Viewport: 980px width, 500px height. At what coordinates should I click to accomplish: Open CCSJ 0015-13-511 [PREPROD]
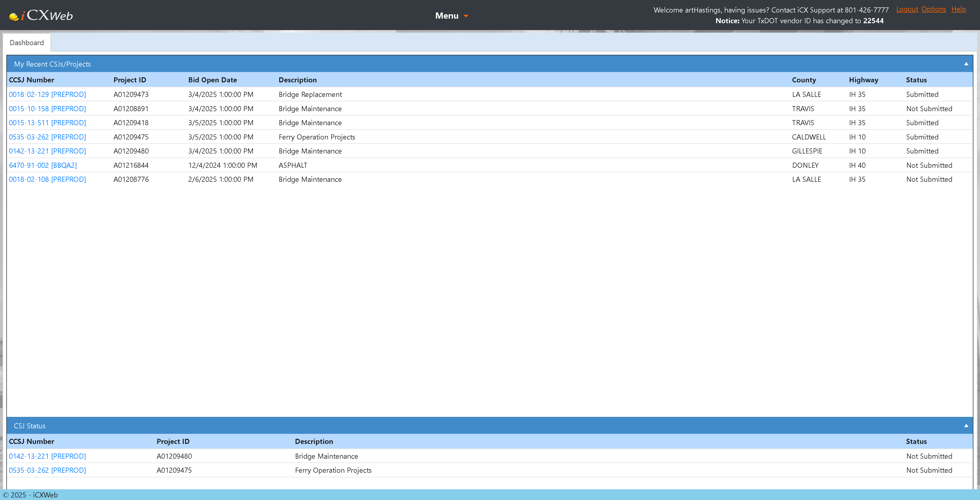(x=47, y=123)
